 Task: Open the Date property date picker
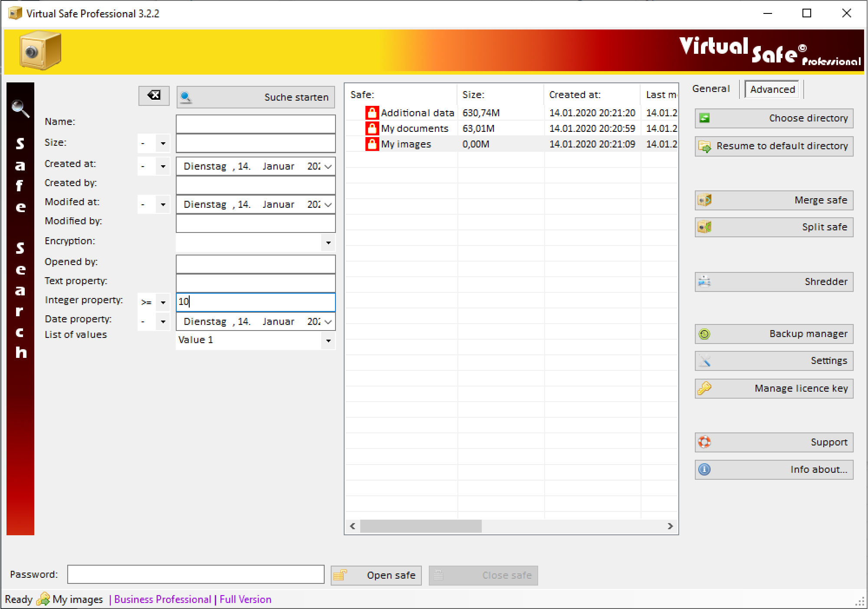(328, 322)
